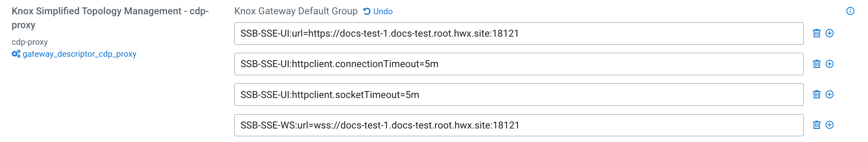
Task: Add a row after the socketTimeout entry
Action: coord(829,94)
